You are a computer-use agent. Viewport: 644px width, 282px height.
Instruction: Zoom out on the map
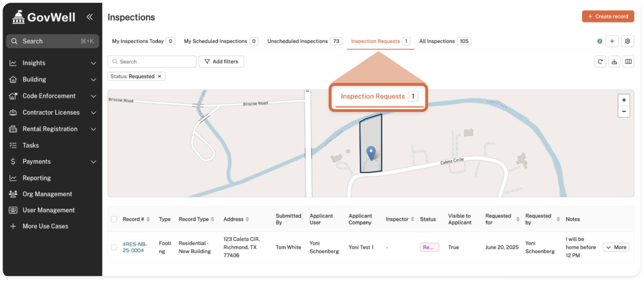(x=624, y=112)
